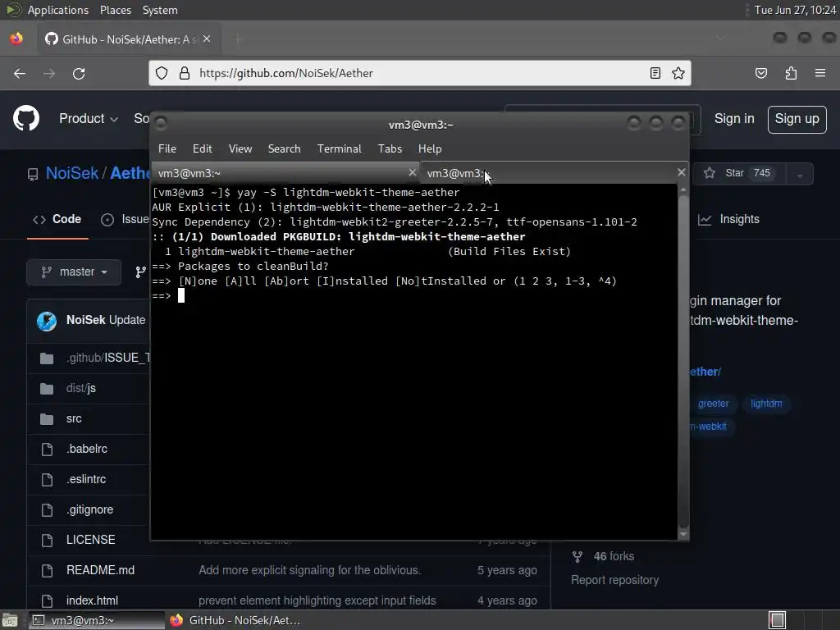840x630 pixels.
Task: Click terminal scrollbar down arrow
Action: (x=683, y=534)
